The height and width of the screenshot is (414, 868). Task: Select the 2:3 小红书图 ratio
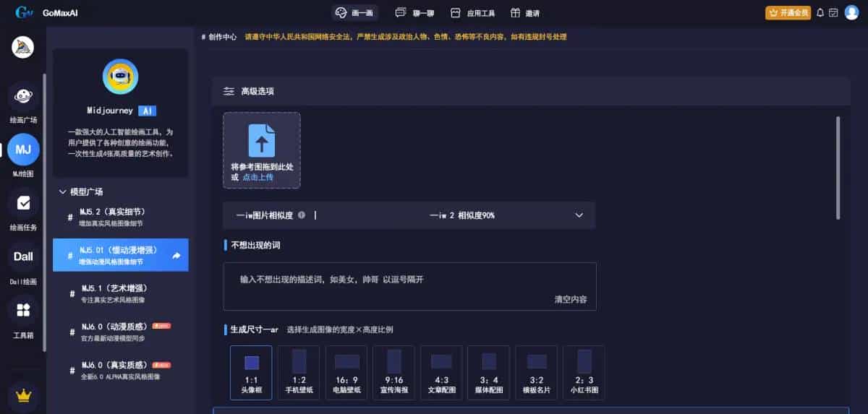(x=584, y=373)
